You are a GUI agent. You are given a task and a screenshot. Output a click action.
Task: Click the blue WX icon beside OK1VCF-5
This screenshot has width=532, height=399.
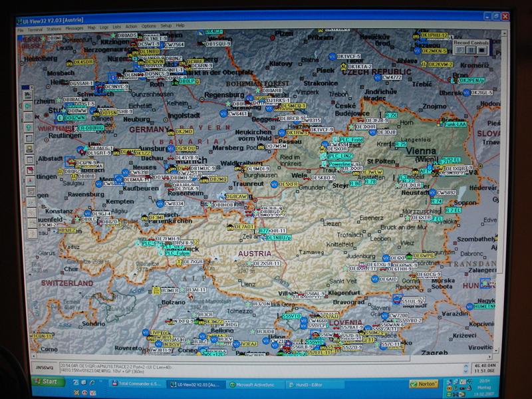tap(332, 57)
